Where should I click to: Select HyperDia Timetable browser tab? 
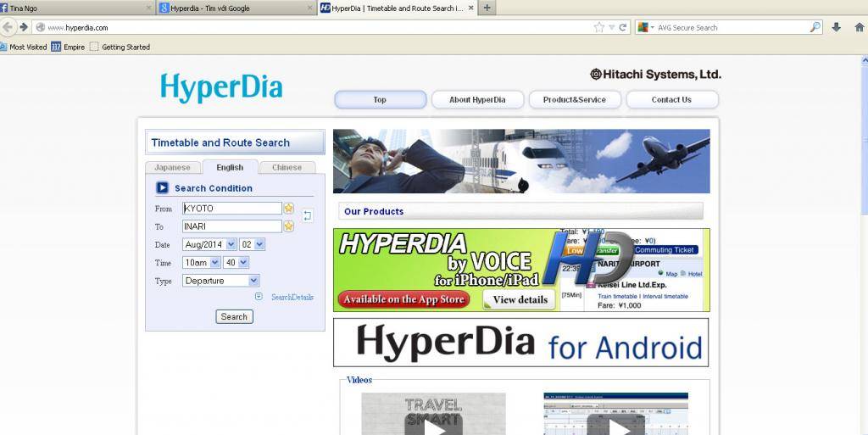click(x=396, y=8)
